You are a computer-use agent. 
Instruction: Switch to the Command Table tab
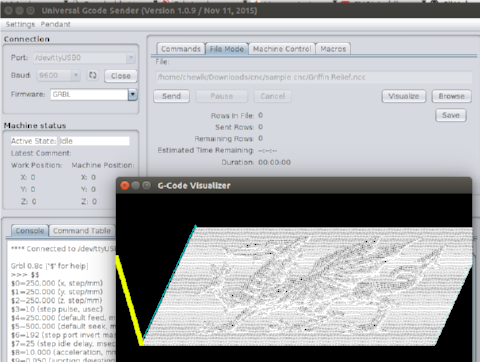click(82, 231)
